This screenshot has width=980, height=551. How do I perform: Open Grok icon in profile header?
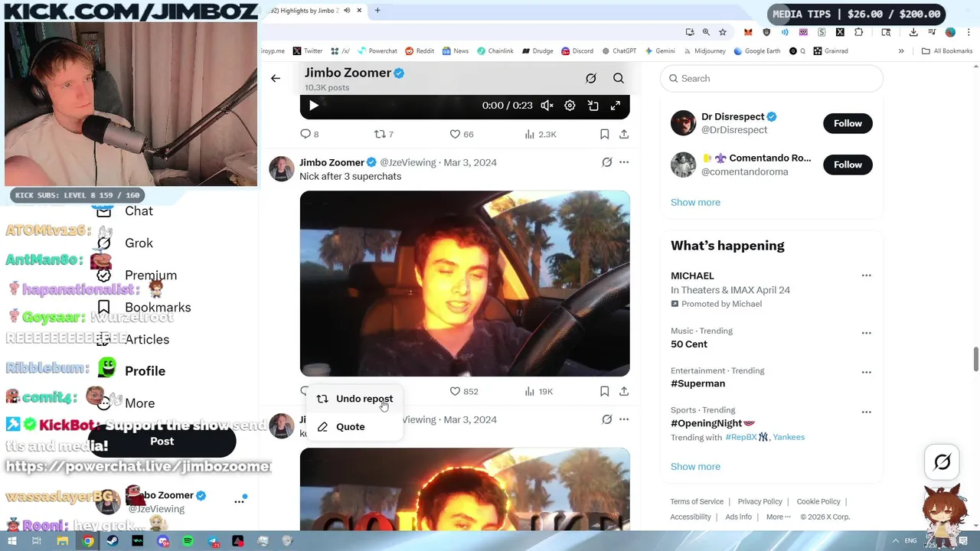point(591,78)
